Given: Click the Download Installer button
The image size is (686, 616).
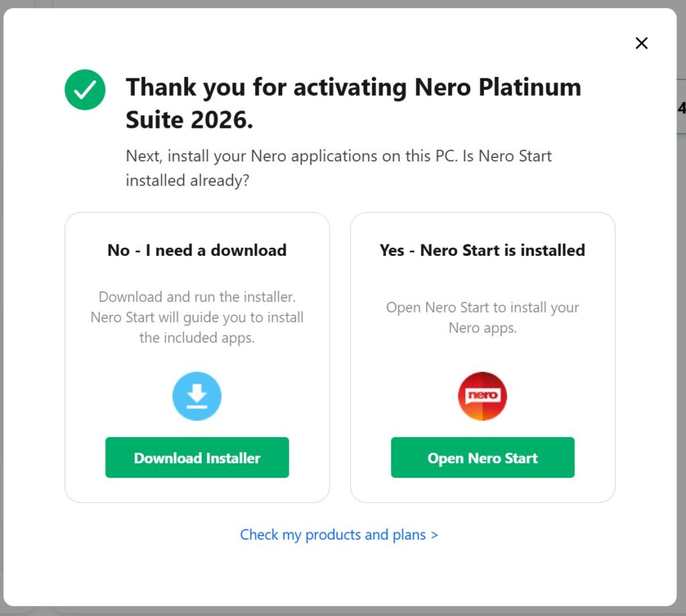Looking at the screenshot, I should [197, 457].
